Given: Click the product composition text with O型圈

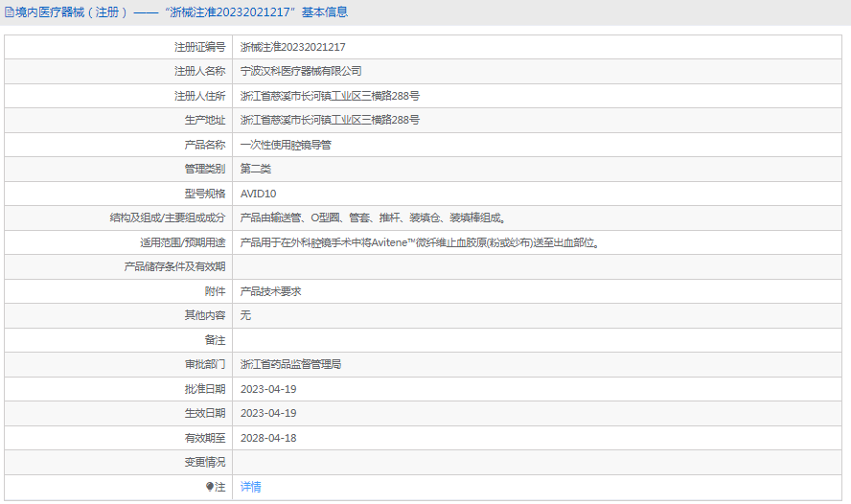Looking at the screenshot, I should pyautogui.click(x=374, y=218).
